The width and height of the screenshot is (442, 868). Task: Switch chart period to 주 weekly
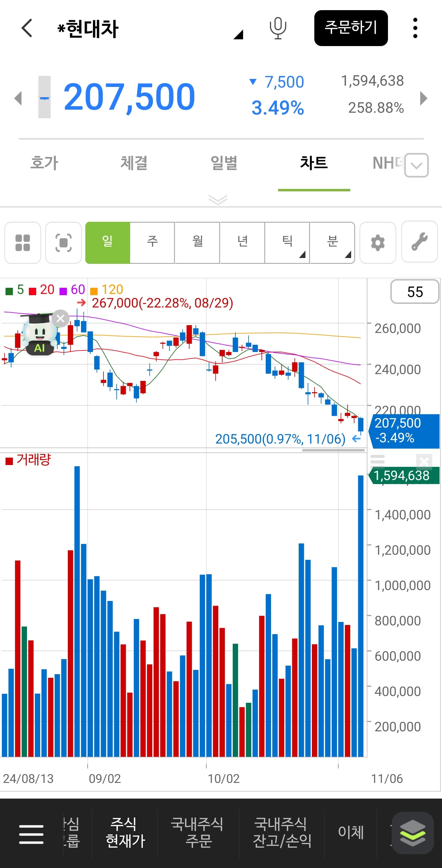tap(153, 243)
